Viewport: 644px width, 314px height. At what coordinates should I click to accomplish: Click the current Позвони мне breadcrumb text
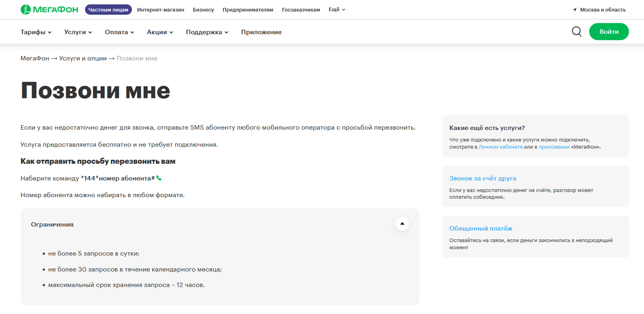point(137,58)
